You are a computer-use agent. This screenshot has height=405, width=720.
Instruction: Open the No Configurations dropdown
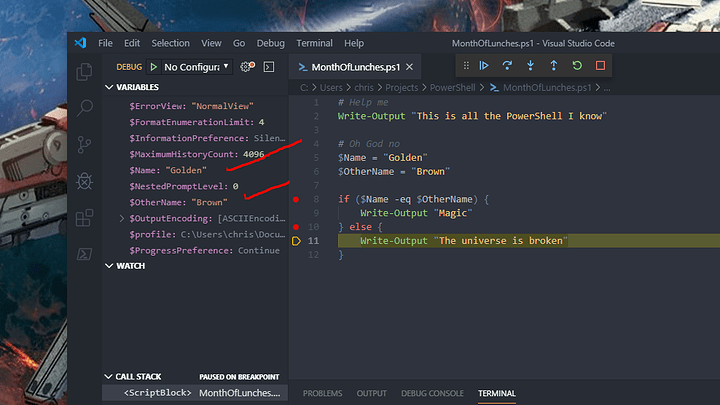(196, 67)
